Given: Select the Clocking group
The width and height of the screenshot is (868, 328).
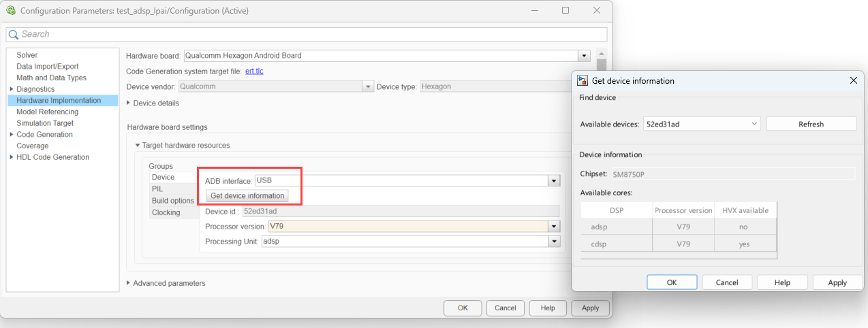Looking at the screenshot, I should [x=166, y=212].
